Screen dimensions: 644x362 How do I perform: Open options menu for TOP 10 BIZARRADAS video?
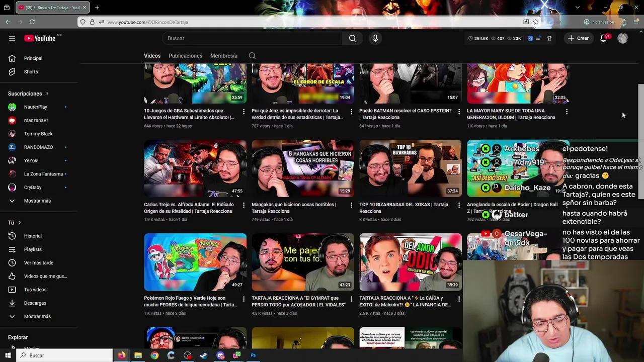coord(459,205)
